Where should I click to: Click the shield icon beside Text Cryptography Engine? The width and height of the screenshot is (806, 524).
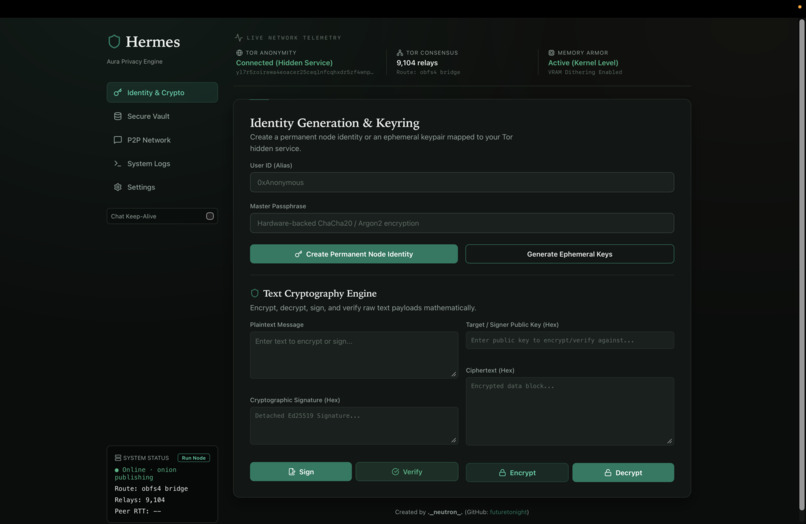254,293
